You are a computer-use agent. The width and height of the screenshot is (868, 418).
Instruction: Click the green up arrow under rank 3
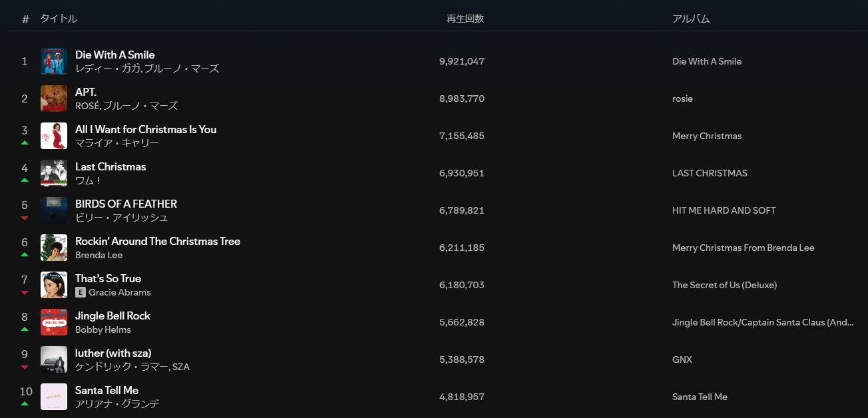pyautogui.click(x=25, y=142)
